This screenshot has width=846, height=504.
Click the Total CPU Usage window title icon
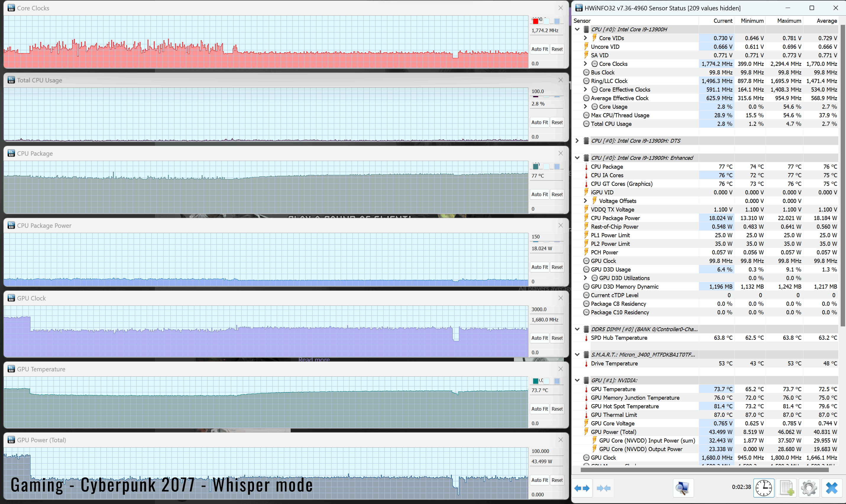(11, 80)
